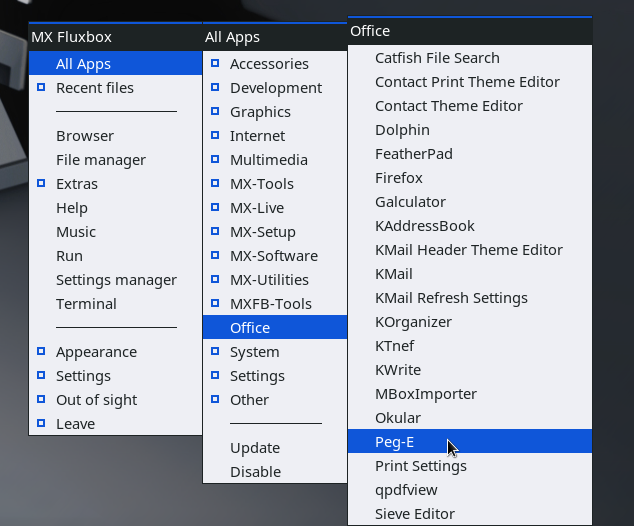This screenshot has height=526, width=634.
Task: Open MX-Software category
Action: pos(275,256)
